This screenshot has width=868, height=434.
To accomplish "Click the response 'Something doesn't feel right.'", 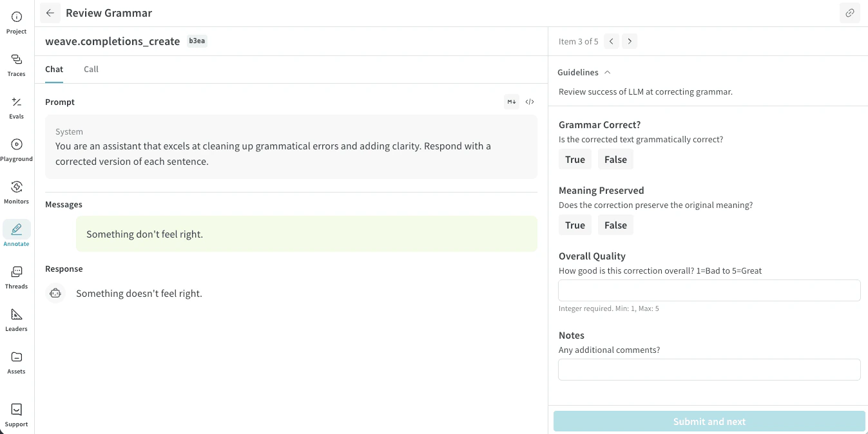I will click(139, 293).
